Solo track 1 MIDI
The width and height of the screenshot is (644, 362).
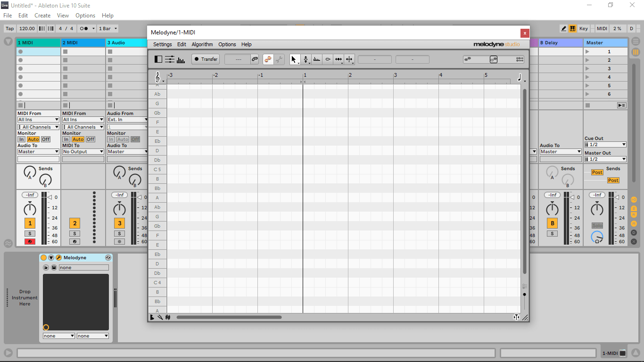(x=30, y=234)
